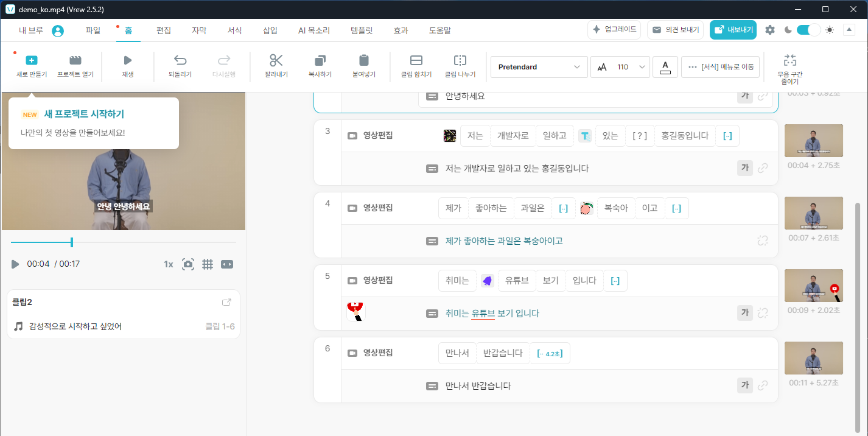Click the 내보내기 (export) button

coord(733,30)
